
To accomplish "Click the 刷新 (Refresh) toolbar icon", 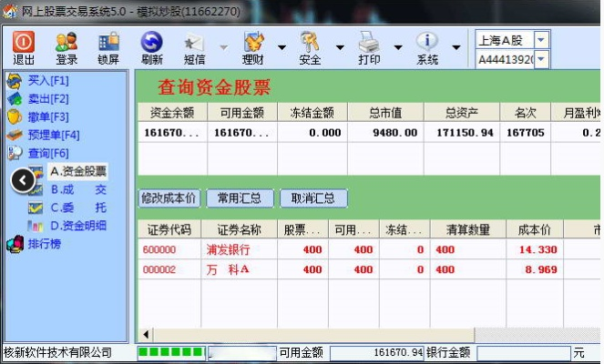I will click(x=151, y=47).
